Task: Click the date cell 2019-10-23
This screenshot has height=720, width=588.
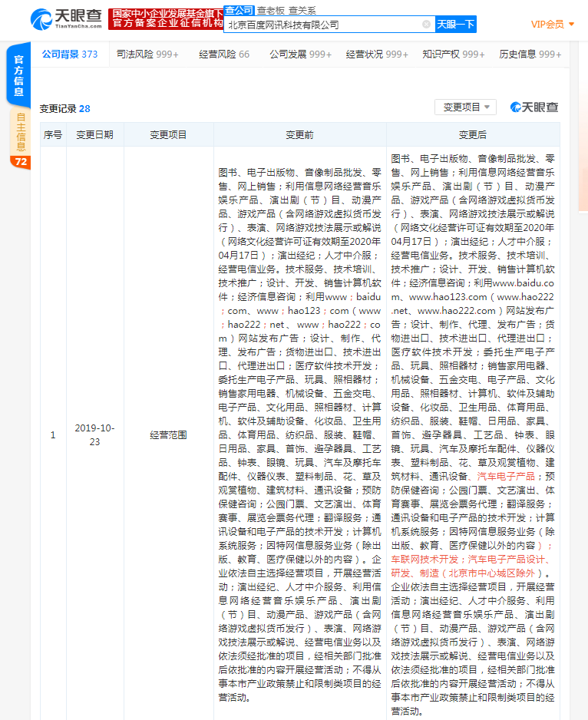Action: tap(94, 435)
